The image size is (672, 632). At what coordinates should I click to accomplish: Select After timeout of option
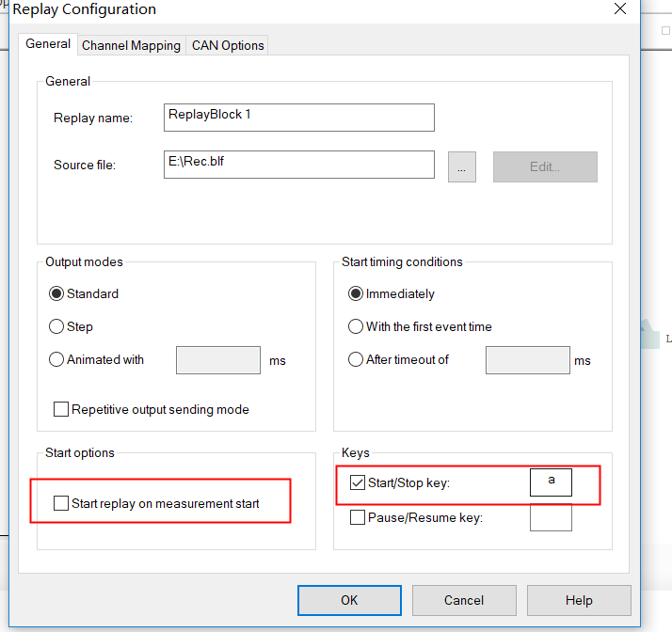click(356, 359)
